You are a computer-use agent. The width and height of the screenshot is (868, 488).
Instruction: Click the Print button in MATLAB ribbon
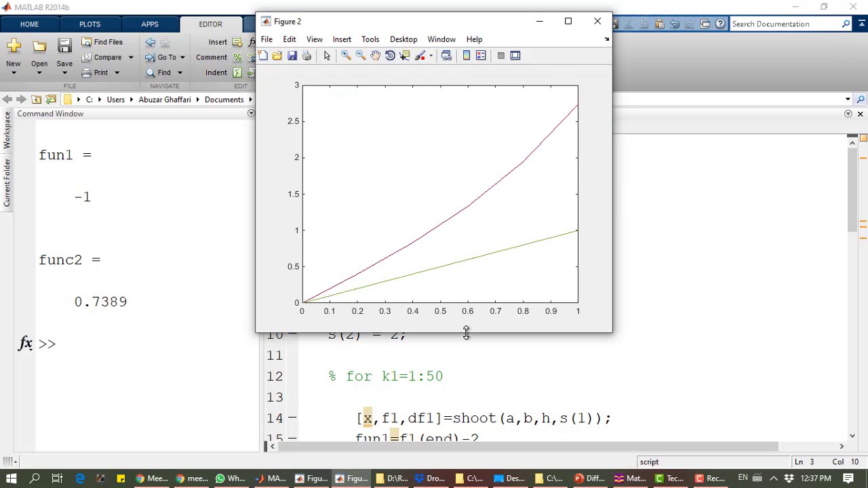tap(95, 73)
